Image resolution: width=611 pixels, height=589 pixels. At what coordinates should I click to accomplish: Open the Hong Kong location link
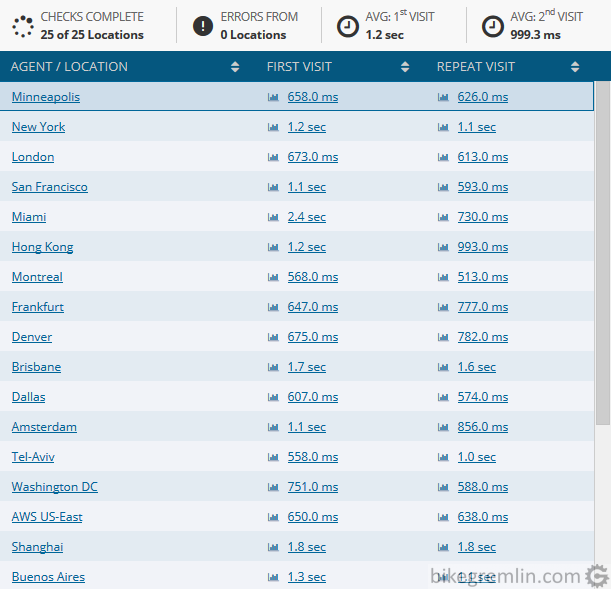point(42,247)
